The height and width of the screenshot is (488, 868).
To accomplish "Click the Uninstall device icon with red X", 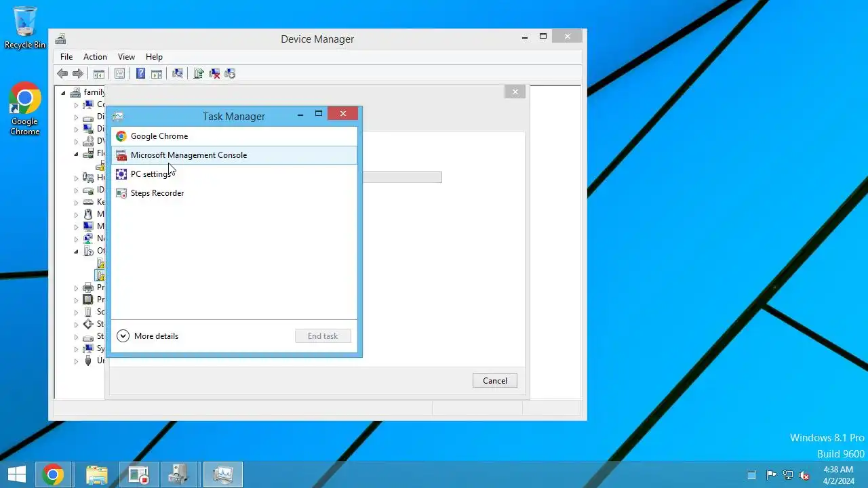I will coord(214,73).
